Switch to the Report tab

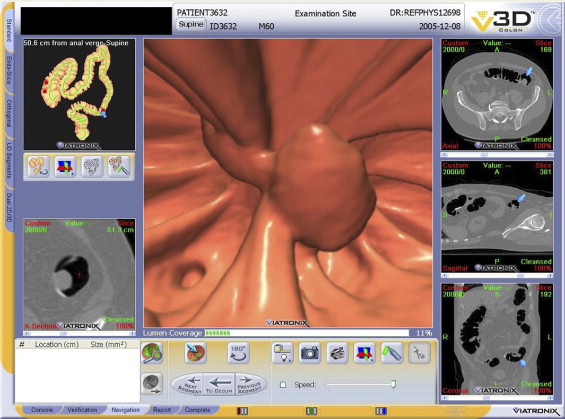point(162,410)
